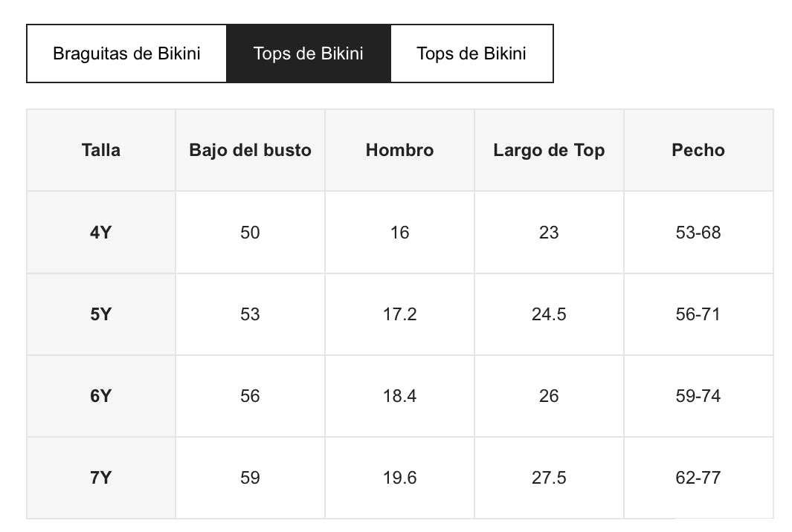The image size is (792, 532).
Task: Click the 6Y size row label
Action: 101,396
